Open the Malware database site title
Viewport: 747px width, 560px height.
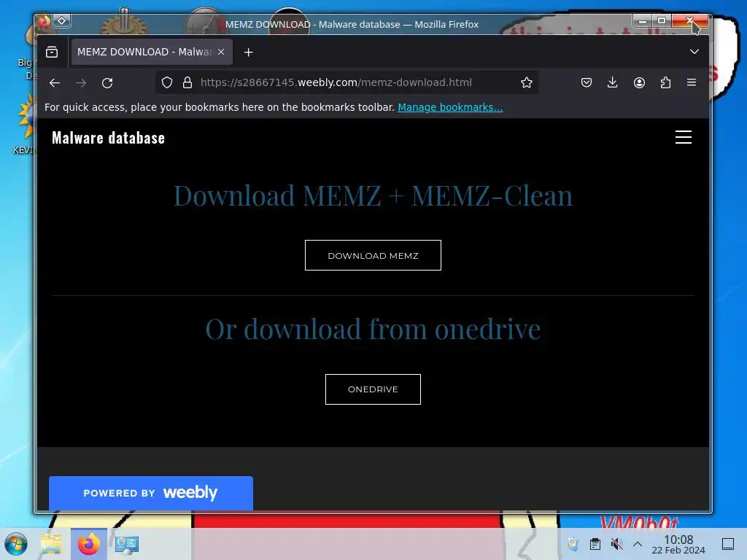pos(108,138)
